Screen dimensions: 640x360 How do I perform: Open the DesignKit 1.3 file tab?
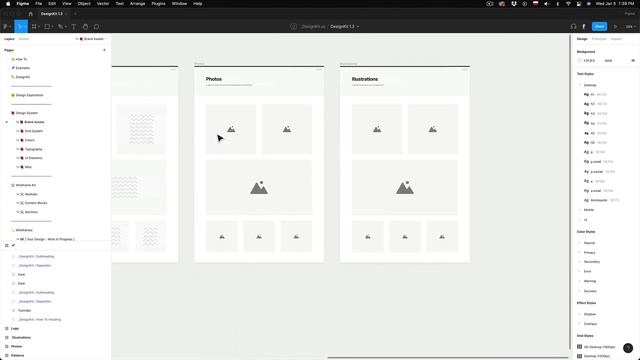point(52,13)
